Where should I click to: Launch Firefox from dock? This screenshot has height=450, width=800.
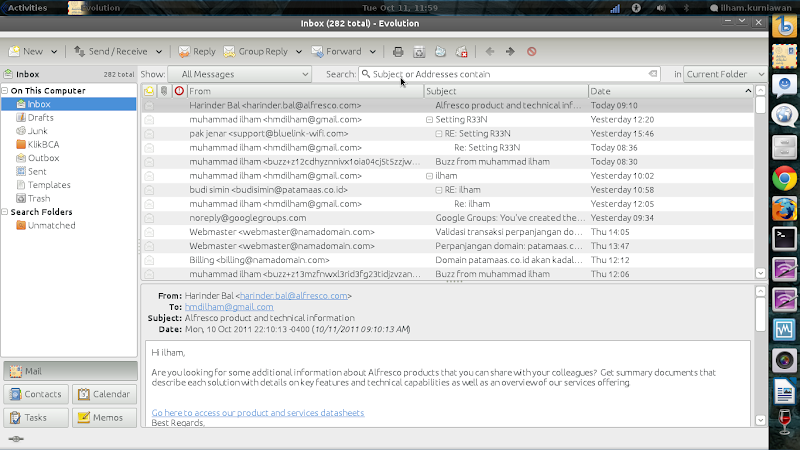pyautogui.click(x=784, y=209)
